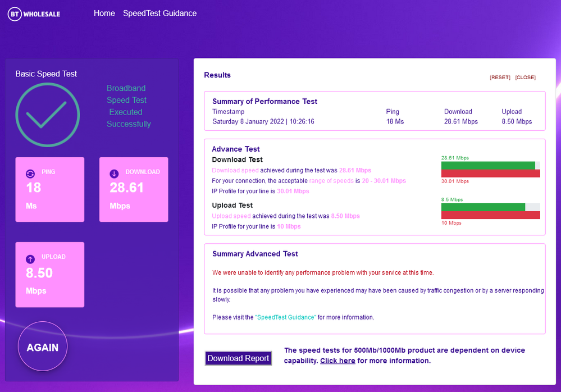Click the Download Report button
The height and width of the screenshot is (392, 561).
click(238, 358)
